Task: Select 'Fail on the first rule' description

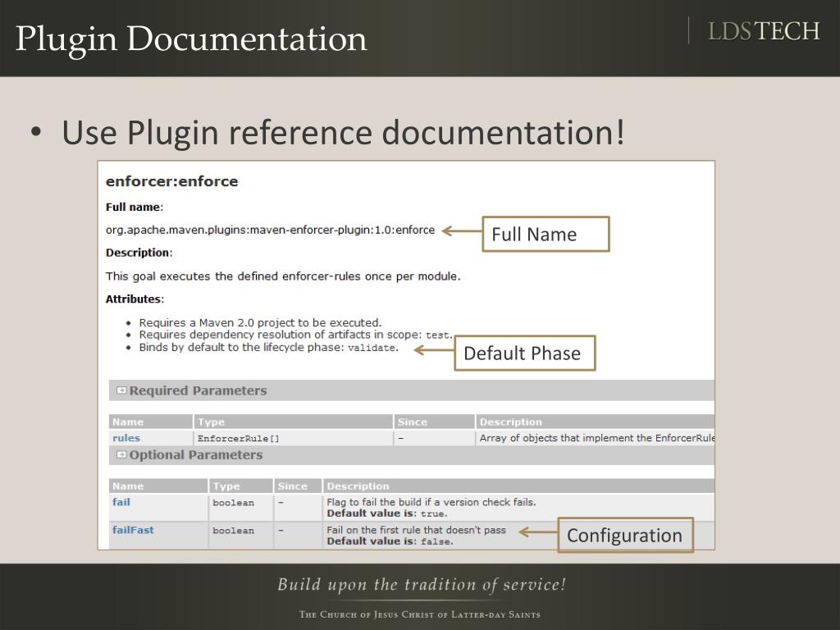Action: tap(416, 531)
